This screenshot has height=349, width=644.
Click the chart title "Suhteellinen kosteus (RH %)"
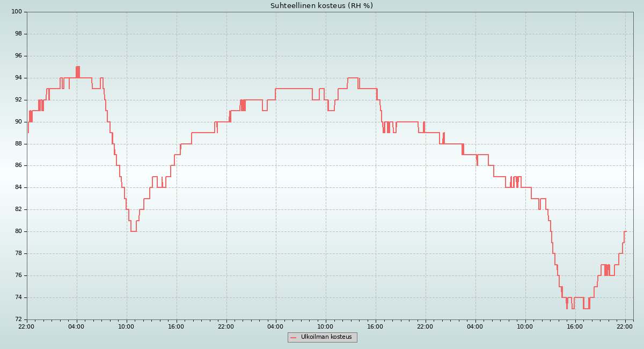(x=321, y=6)
